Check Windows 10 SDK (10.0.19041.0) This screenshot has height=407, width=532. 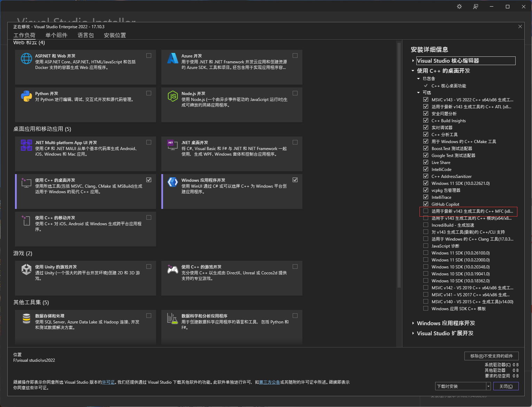[426, 274]
